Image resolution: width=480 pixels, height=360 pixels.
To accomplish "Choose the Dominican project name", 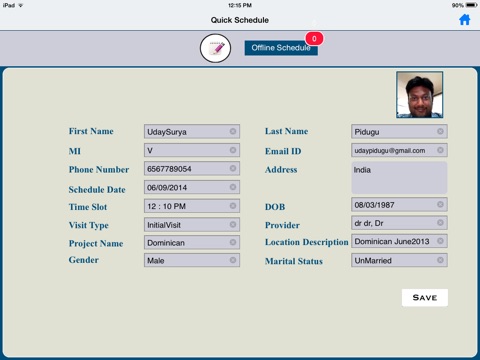I will click(192, 242).
